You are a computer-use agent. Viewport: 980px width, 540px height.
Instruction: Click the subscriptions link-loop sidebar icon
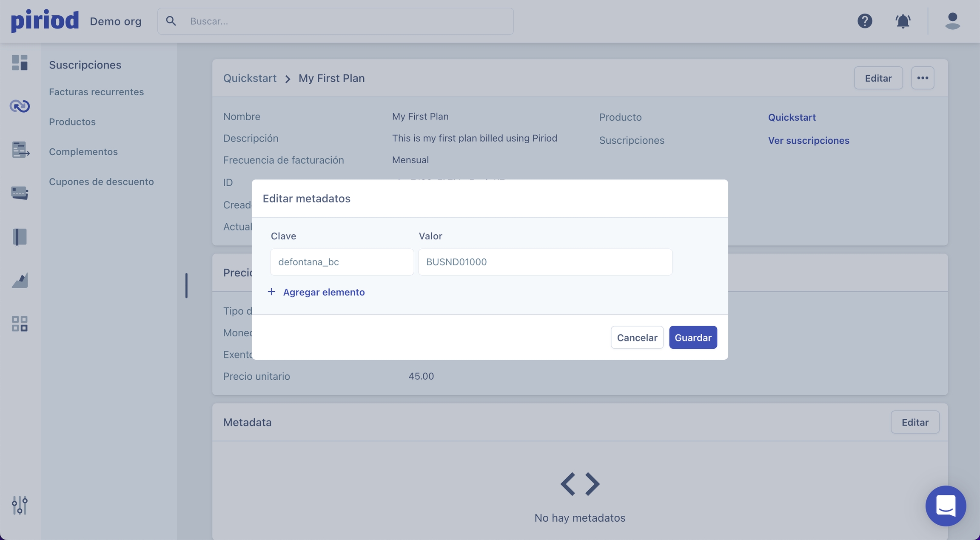(x=20, y=106)
